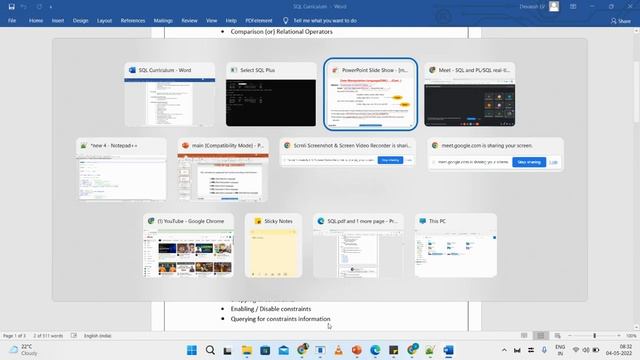Image resolution: width=640 pixels, height=360 pixels.
Task: Click the zoom in plus button
Action: click(x=619, y=336)
